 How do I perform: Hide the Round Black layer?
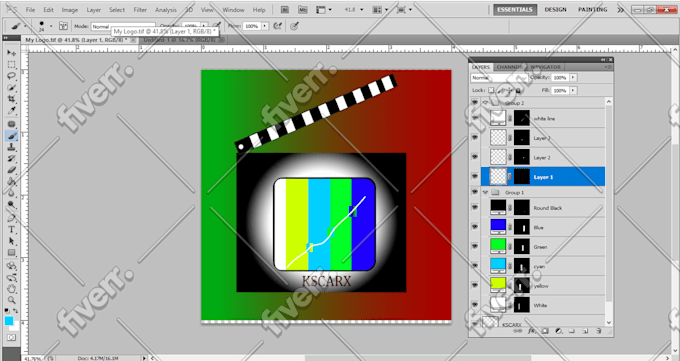(475, 207)
